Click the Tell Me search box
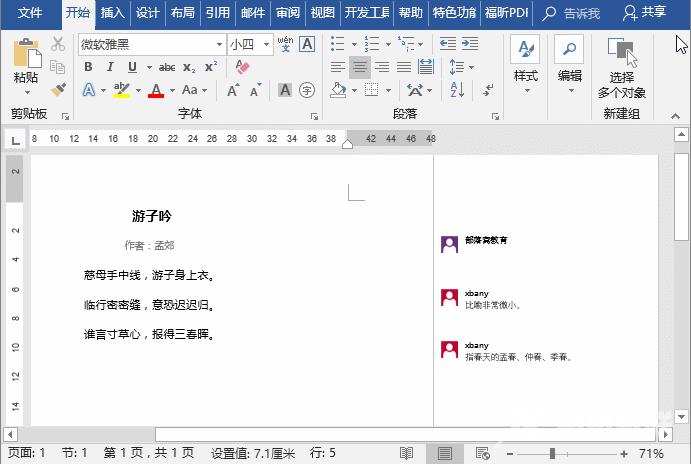 (x=575, y=13)
